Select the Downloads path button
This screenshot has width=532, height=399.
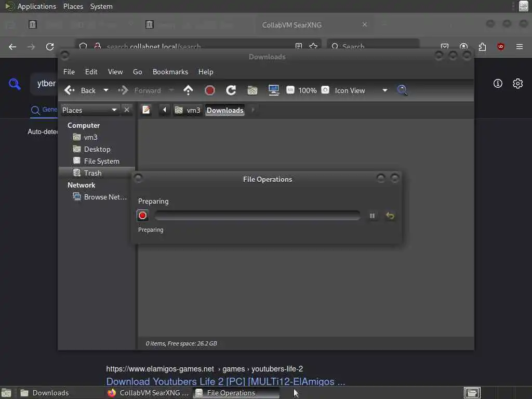point(225,110)
